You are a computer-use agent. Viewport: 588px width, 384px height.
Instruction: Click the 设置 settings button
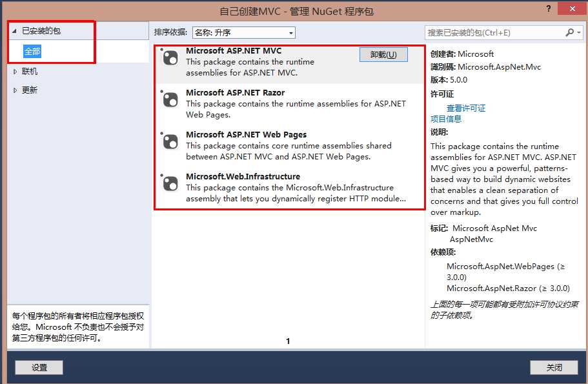(x=39, y=367)
